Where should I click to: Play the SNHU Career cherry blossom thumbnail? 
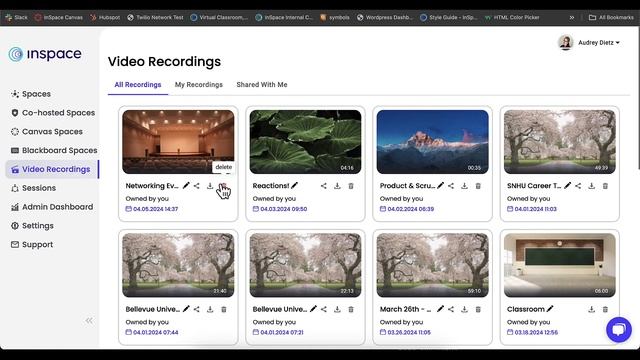coord(560,142)
